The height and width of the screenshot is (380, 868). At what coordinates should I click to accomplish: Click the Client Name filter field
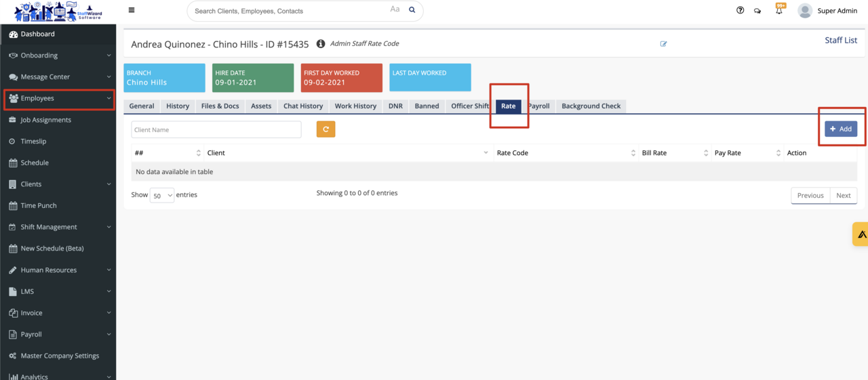point(216,129)
